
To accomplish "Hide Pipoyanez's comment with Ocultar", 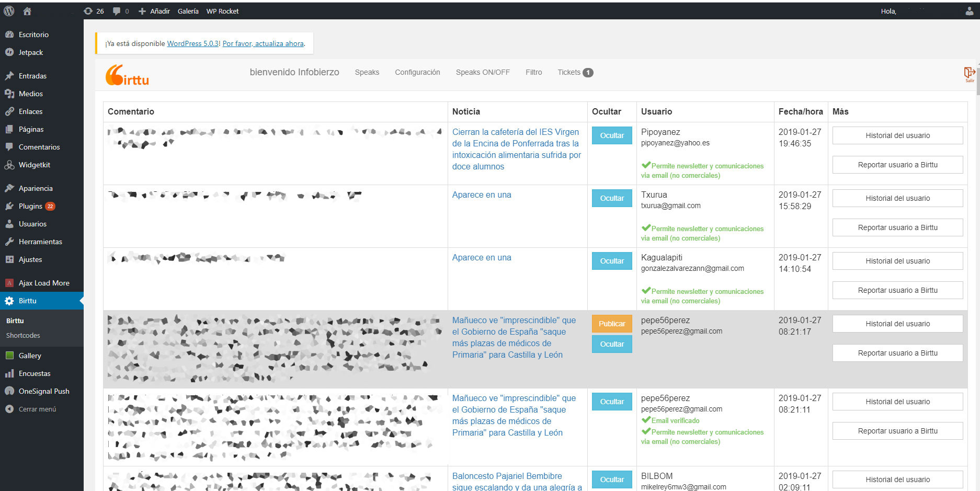I will coord(612,135).
